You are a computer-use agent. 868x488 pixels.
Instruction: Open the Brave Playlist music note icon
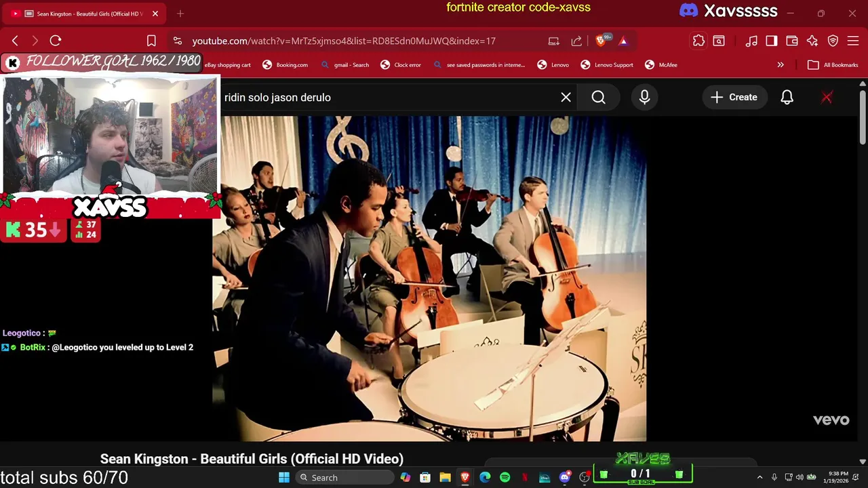(x=751, y=41)
